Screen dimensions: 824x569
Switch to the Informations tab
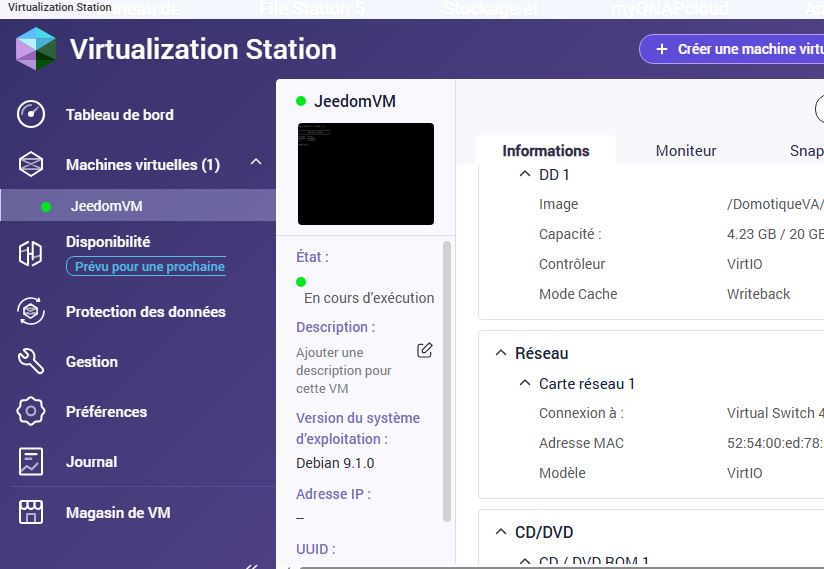(x=545, y=151)
